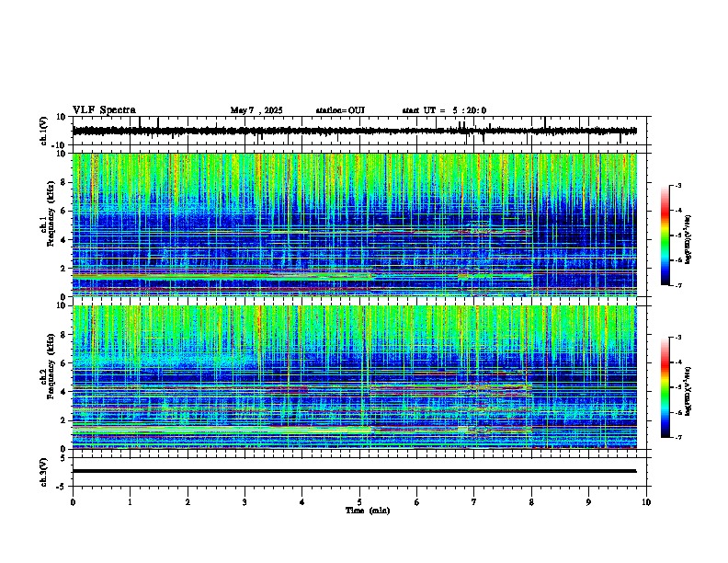
Task: Click the "6" tick label on Time axis
Action: (x=417, y=502)
